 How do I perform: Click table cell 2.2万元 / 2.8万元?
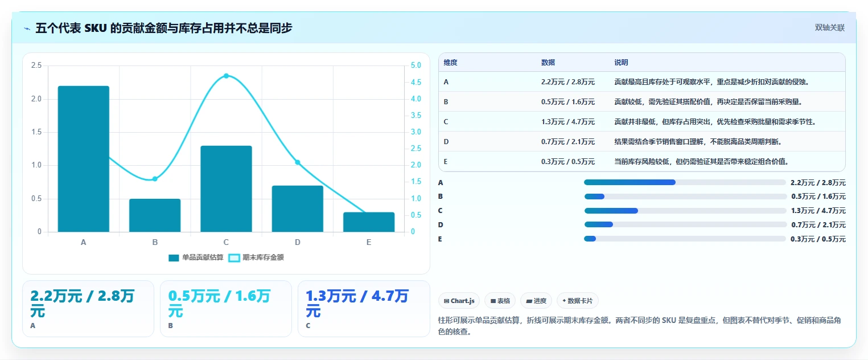568,82
